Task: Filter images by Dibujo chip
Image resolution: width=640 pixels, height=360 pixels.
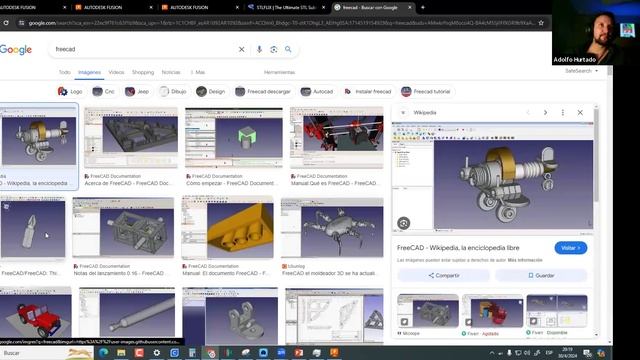Action: point(173,91)
